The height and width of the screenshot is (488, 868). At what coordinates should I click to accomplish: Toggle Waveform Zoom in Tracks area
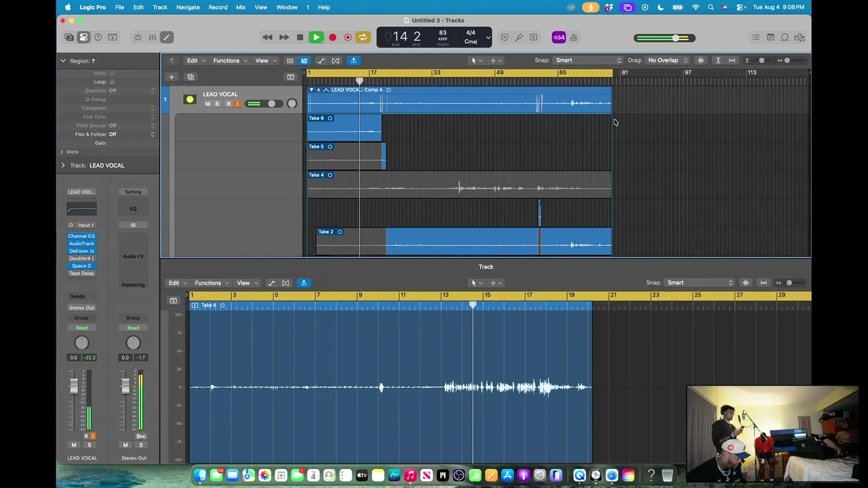point(701,60)
